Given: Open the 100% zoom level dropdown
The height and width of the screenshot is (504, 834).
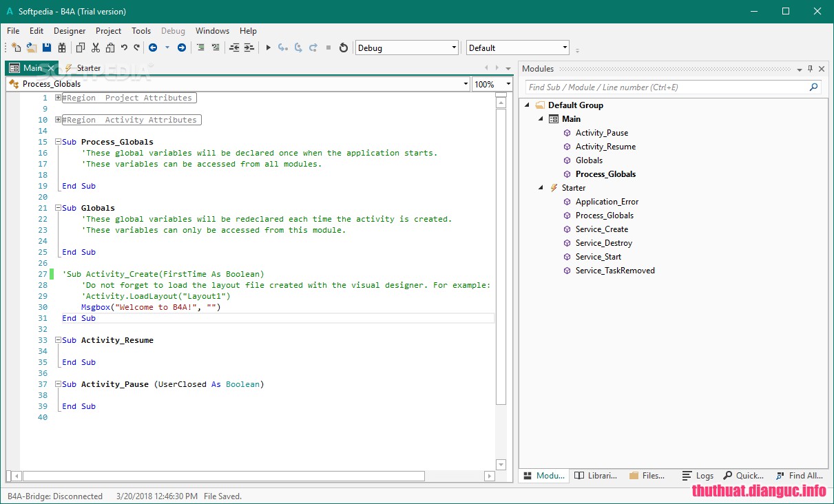Looking at the screenshot, I should pos(508,84).
